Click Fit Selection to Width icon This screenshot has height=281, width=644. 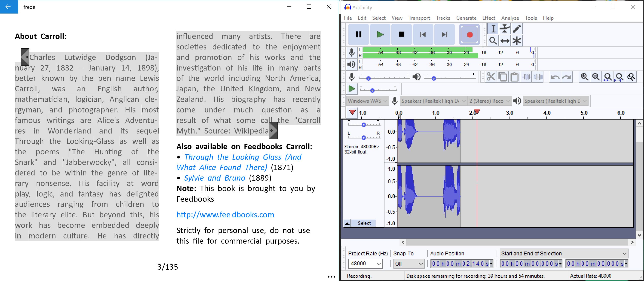pos(608,77)
